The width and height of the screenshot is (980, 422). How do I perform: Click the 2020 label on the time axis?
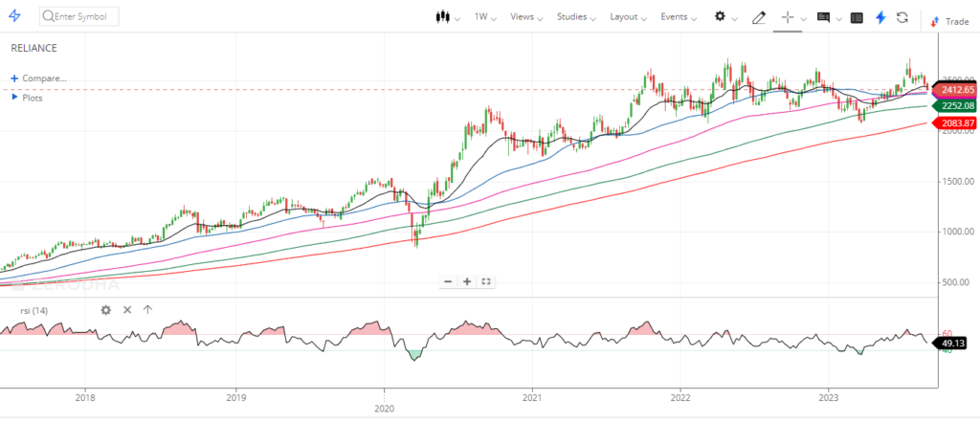point(385,409)
